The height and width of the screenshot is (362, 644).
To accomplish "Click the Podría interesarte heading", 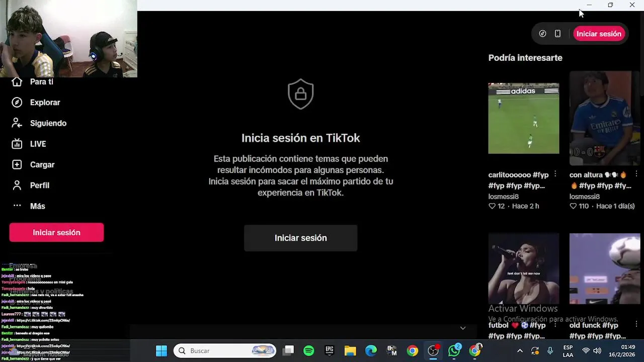I will coord(525,58).
